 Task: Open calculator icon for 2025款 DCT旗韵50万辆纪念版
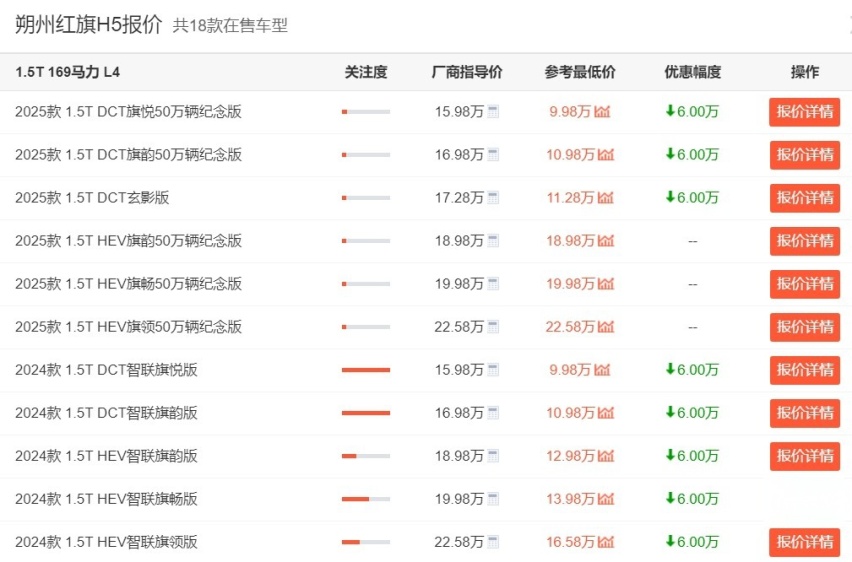pos(493,155)
